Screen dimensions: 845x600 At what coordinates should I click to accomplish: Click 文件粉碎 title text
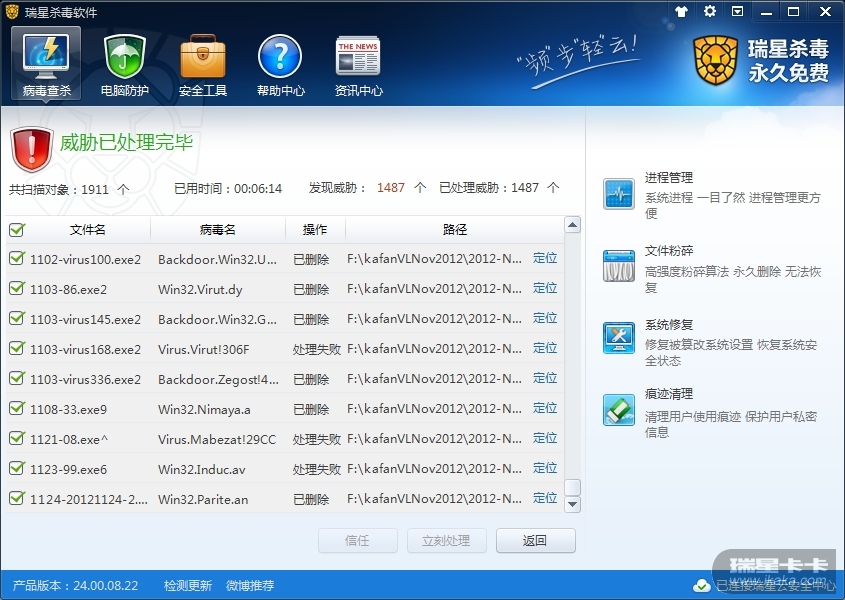(669, 251)
